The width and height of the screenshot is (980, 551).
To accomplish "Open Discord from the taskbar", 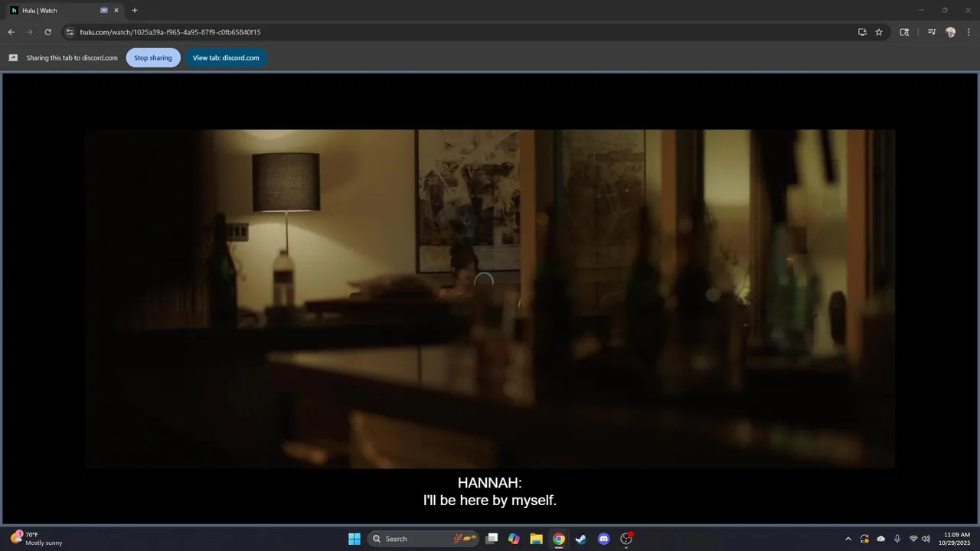I will (603, 539).
